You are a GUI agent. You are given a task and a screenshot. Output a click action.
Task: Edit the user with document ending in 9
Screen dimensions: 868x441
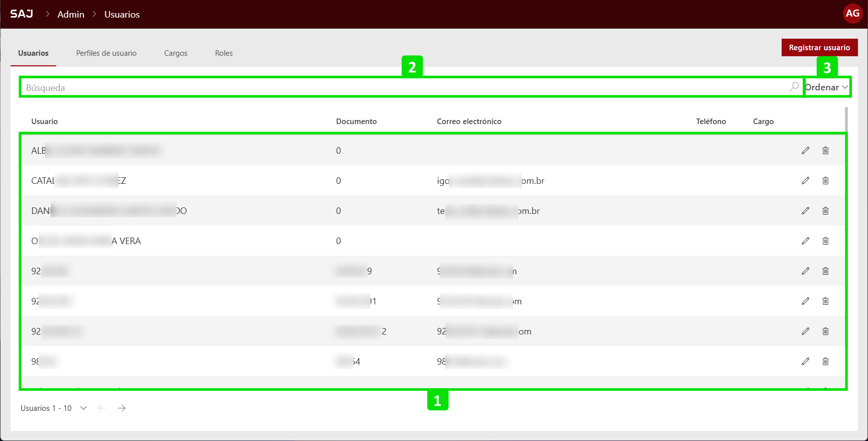pyautogui.click(x=805, y=271)
